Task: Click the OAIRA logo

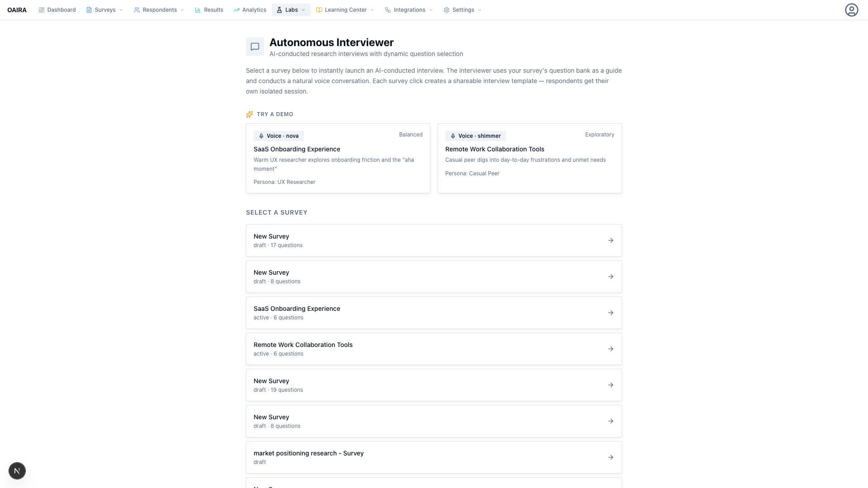Action: point(17,10)
